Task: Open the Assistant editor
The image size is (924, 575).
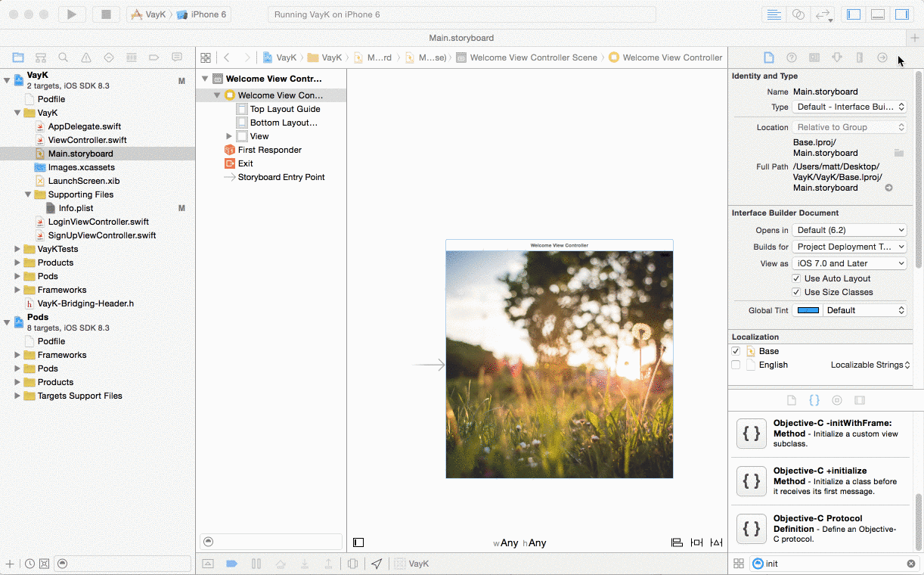Action: coord(798,14)
